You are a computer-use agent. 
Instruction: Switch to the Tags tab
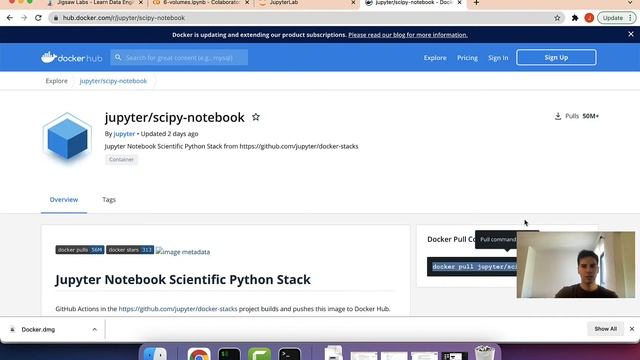point(109,200)
